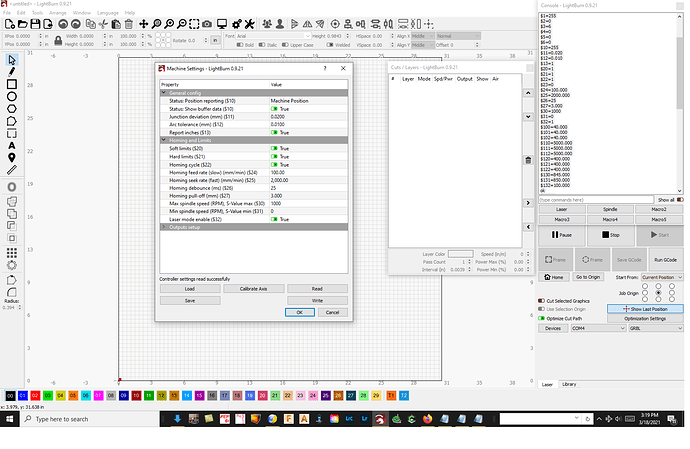Screen dimensions: 690x449
Task: Open the GRBL device dropdown
Action: point(656,328)
